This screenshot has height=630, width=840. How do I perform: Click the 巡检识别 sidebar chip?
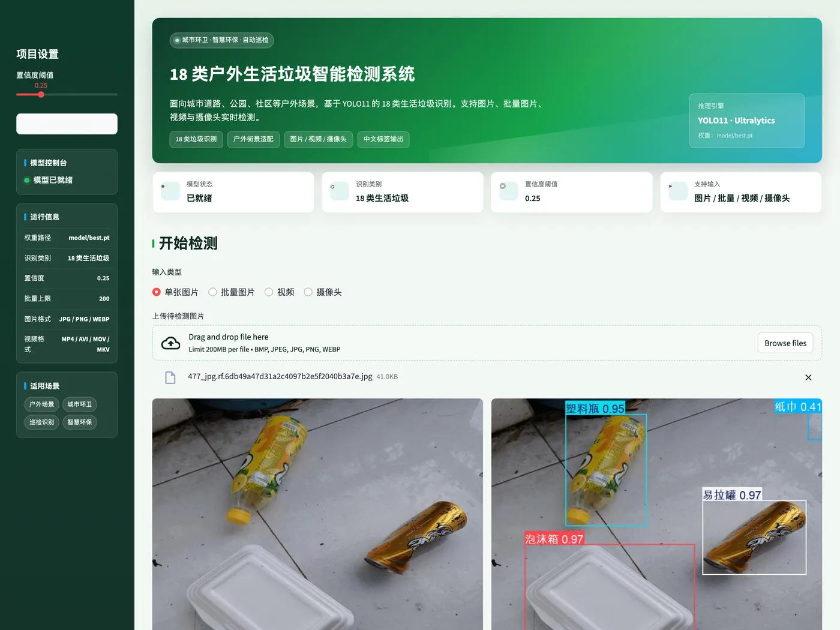[x=41, y=422]
